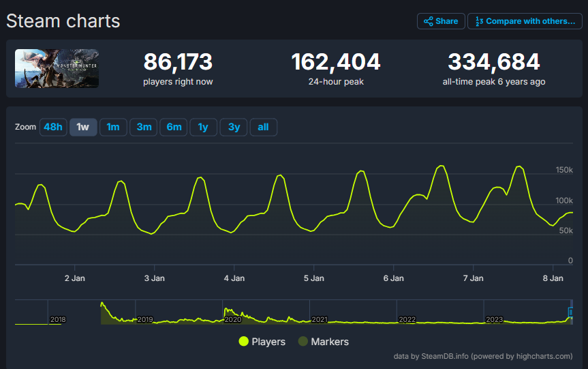The height and width of the screenshot is (369, 588).
Task: Click the 150k y-axis label
Action: [x=564, y=170]
